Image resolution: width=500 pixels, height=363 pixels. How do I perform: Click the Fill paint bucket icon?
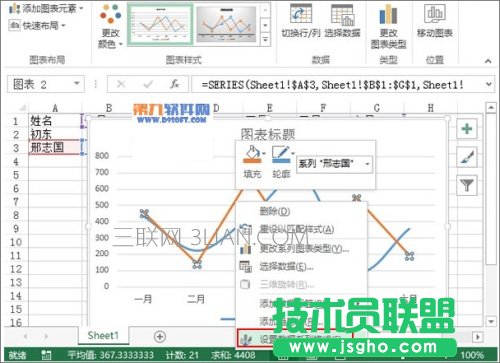click(x=252, y=154)
